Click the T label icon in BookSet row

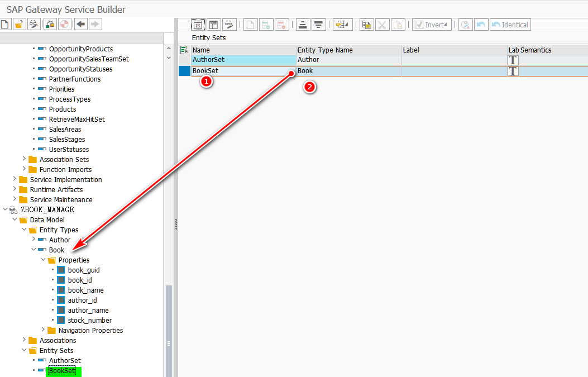coord(513,71)
